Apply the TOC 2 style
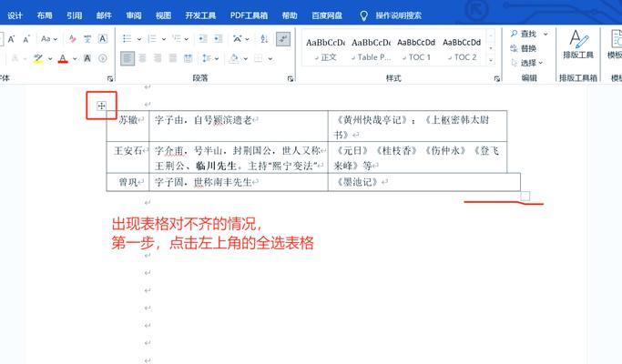 (462, 49)
